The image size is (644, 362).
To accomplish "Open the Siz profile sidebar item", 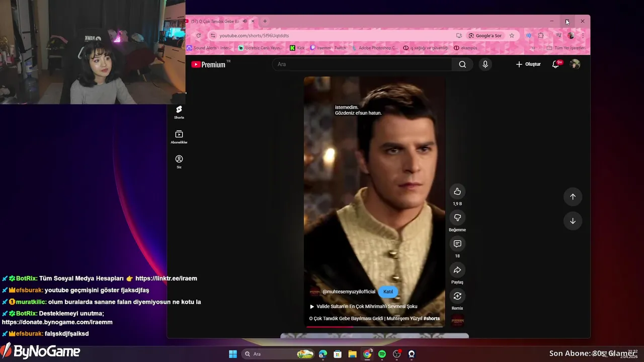I will (x=179, y=162).
